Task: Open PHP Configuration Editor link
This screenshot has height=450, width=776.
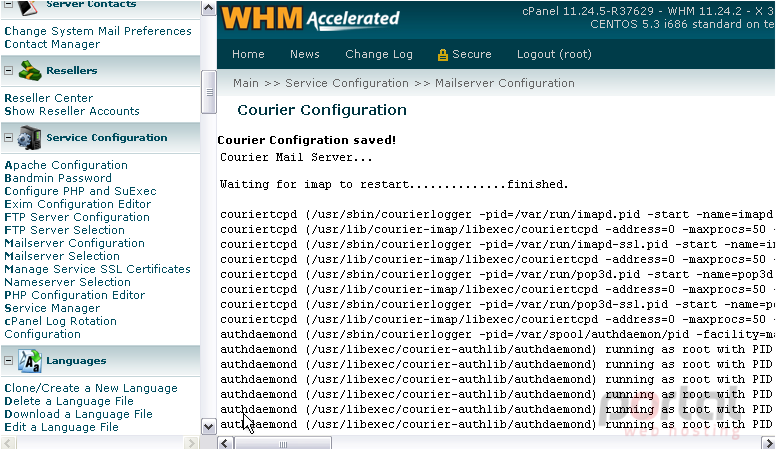Action: click(x=75, y=295)
